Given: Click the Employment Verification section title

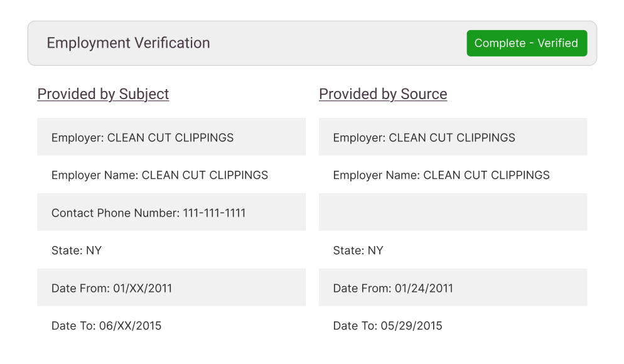Looking at the screenshot, I should click(128, 43).
